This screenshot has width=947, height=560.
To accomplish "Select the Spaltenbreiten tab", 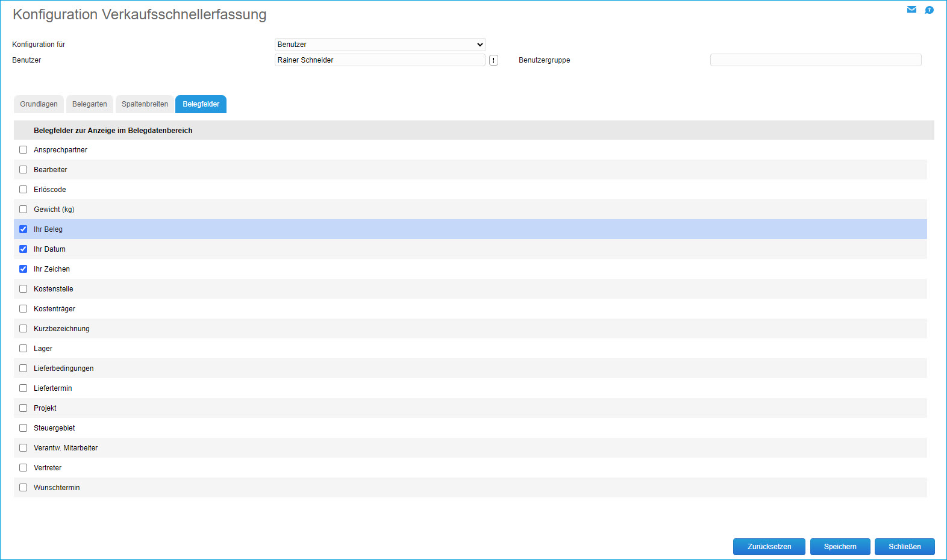I will point(145,104).
